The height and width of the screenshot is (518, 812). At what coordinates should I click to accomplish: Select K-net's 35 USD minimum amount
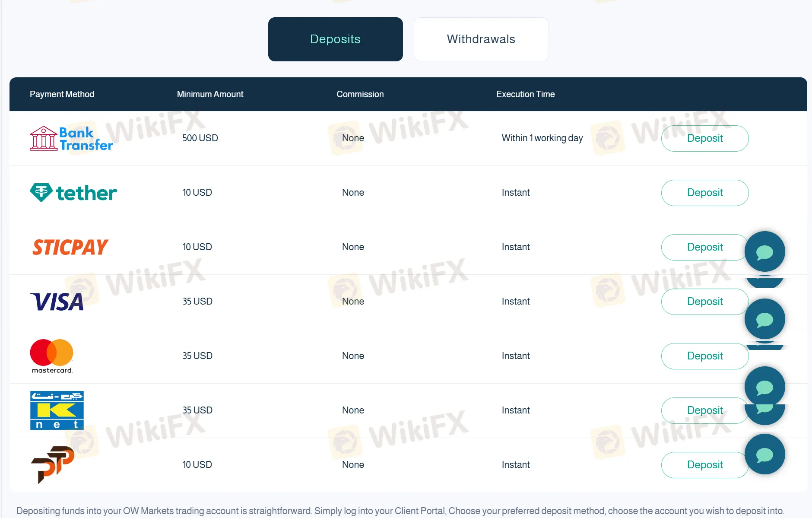(x=197, y=410)
